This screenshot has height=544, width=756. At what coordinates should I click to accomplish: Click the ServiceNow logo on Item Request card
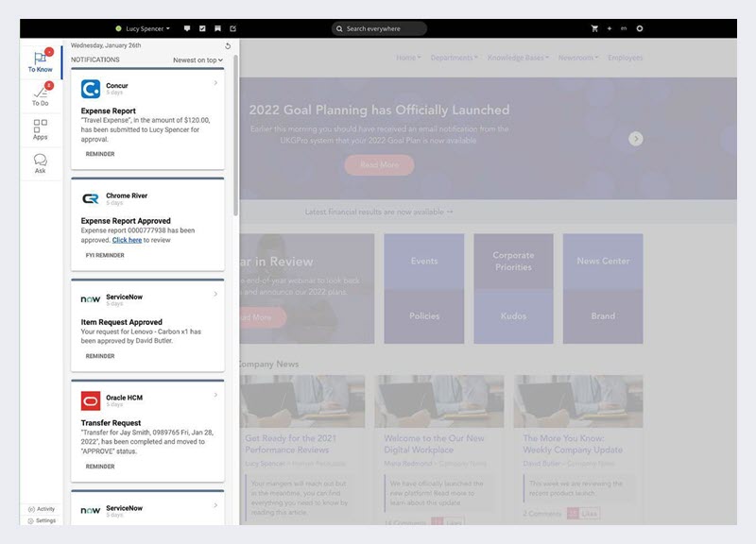[91, 299]
